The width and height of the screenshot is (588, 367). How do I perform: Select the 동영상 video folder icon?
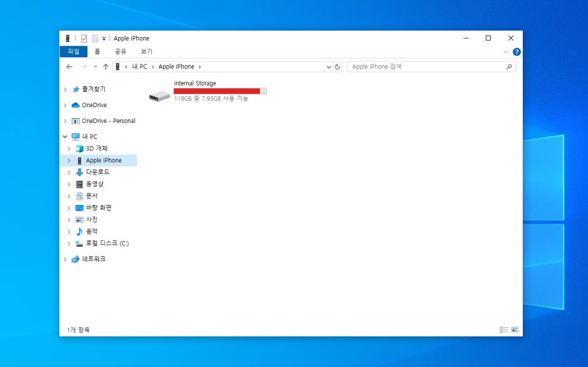click(x=80, y=184)
